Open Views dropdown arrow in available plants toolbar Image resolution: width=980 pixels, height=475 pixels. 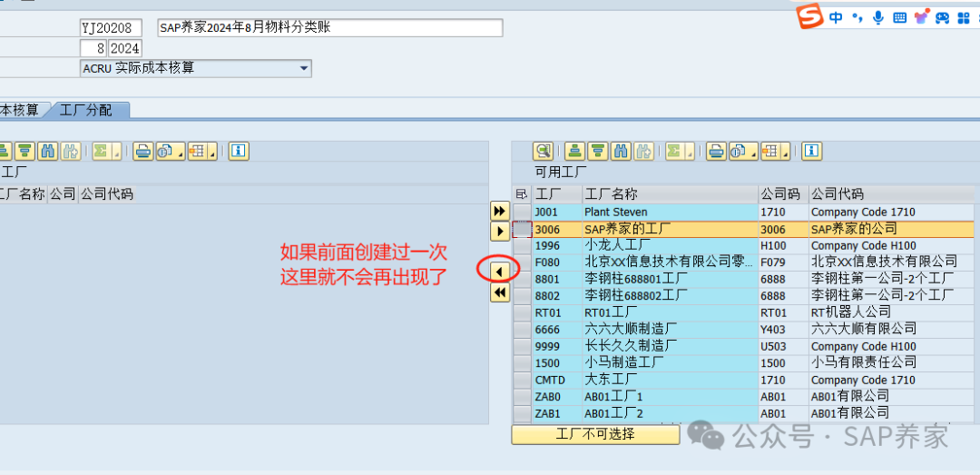[x=754, y=153]
